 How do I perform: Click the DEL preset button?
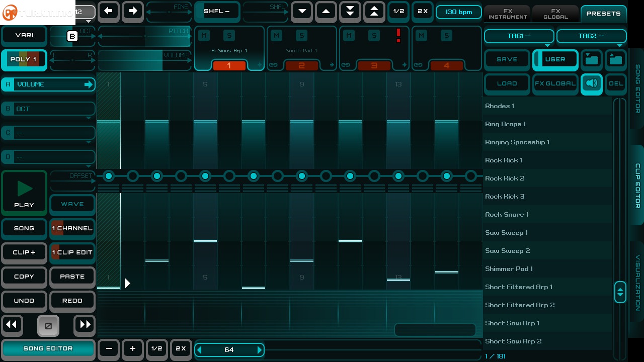616,84
